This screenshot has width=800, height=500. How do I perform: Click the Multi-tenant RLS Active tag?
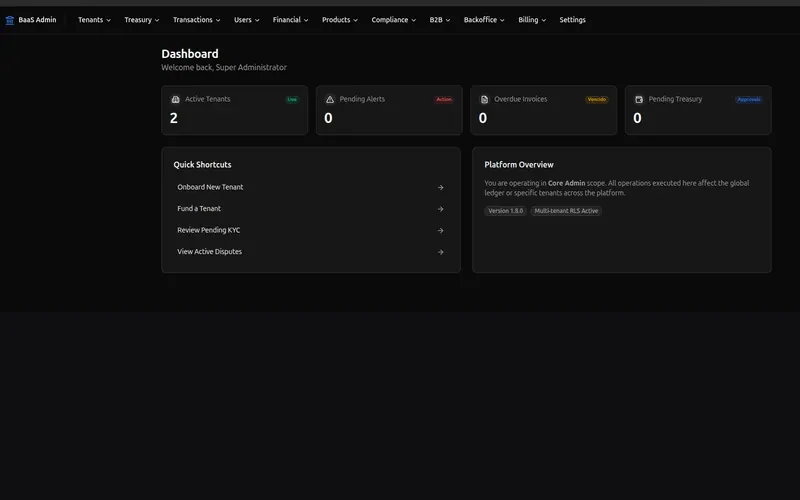[x=566, y=211]
